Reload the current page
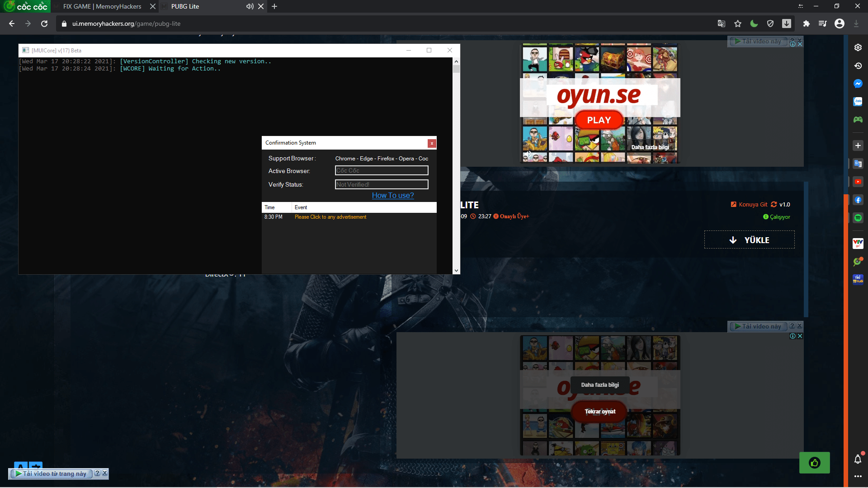 (x=44, y=23)
